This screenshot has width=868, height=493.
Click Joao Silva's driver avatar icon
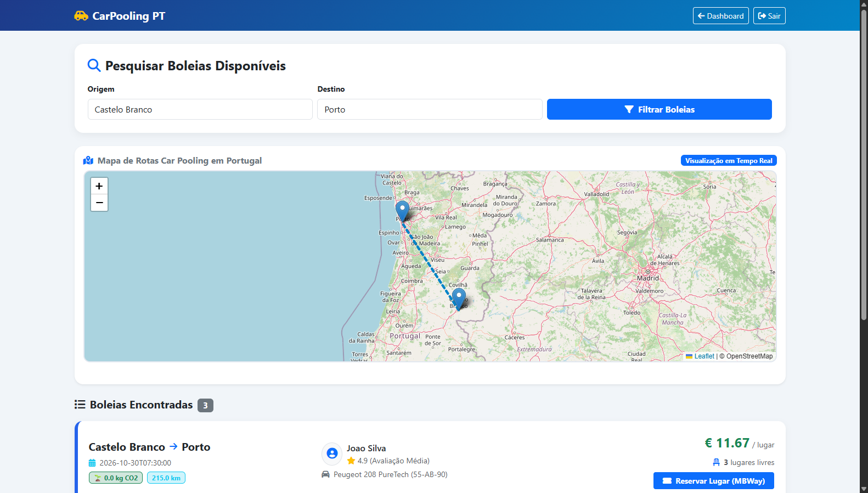332,453
